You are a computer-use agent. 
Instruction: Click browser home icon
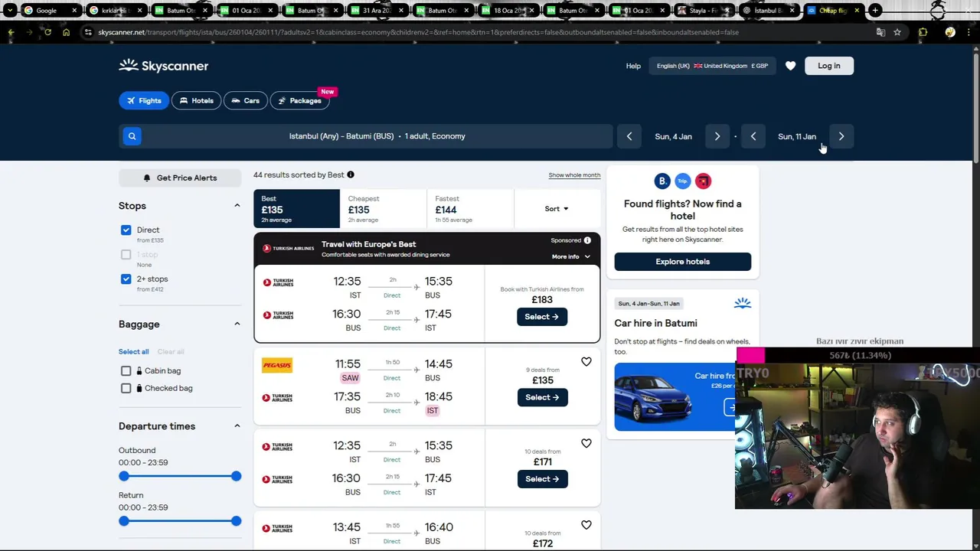[66, 32]
